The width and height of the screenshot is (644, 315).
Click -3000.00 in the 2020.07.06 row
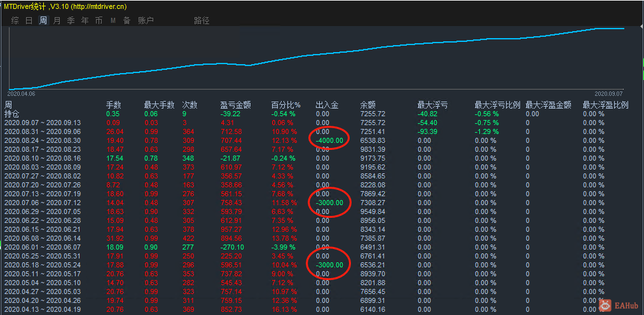(x=329, y=202)
